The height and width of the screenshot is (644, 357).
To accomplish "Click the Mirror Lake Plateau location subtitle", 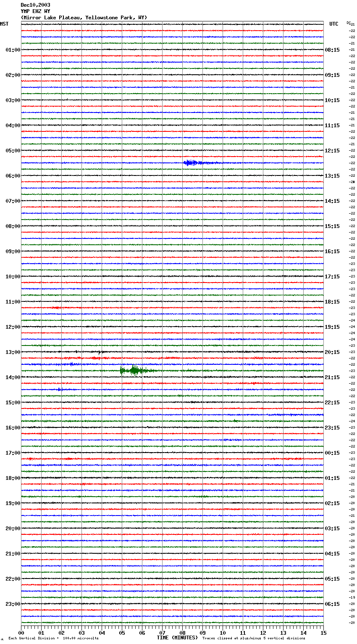I will (84, 18).
